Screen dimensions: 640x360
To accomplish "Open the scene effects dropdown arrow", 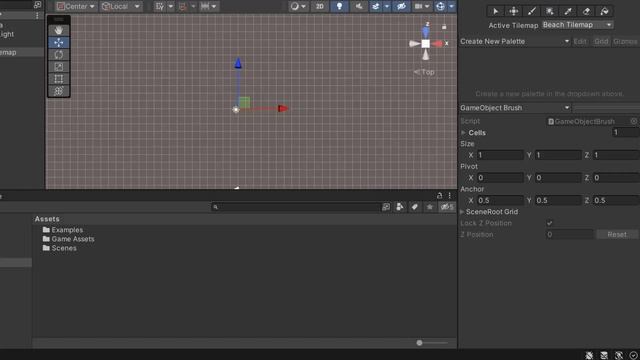I will click(387, 6).
